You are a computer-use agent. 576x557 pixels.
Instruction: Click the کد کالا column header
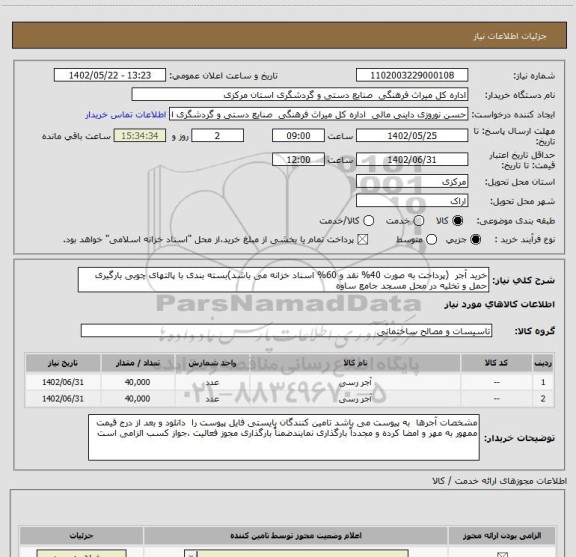point(496,363)
